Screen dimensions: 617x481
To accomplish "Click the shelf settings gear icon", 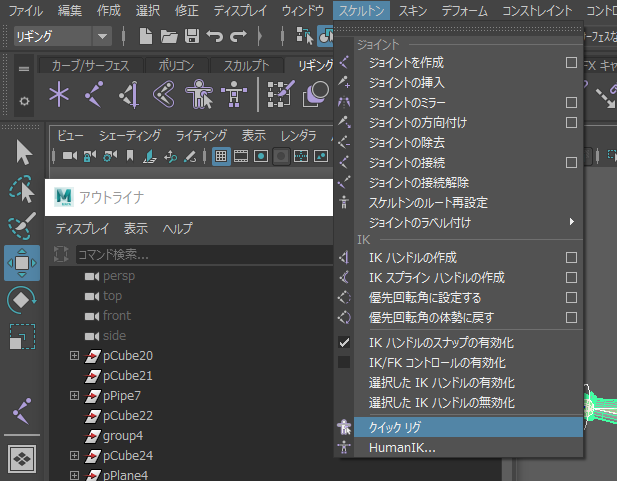I will pos(24,101).
